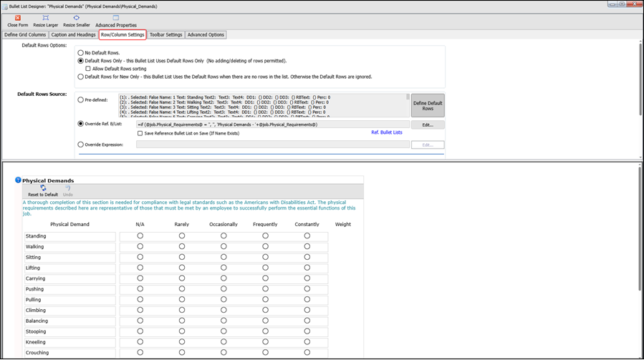Image resolution: width=644 pixels, height=360 pixels.
Task: Go to the Advanced Options tab
Action: [206, 35]
